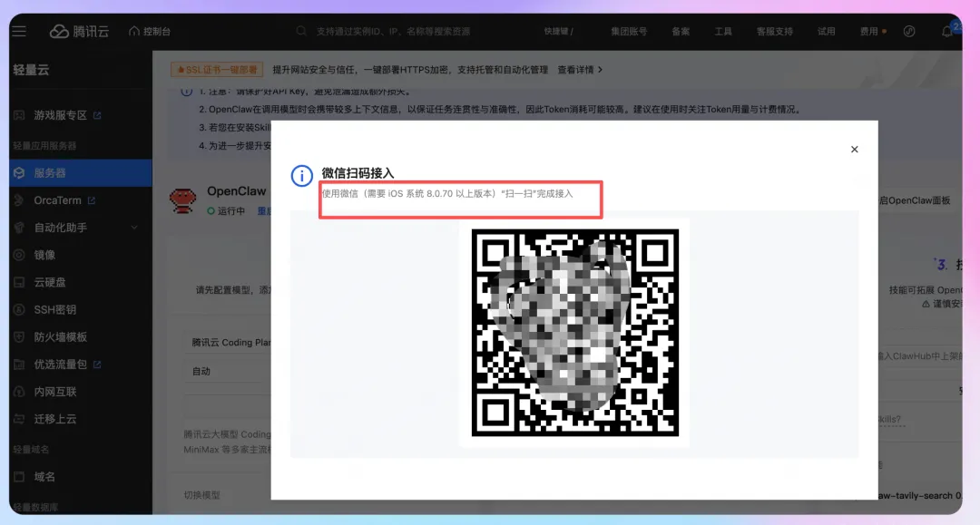
Task: Click the 防火墙模板 shield icon
Action: (x=19, y=337)
